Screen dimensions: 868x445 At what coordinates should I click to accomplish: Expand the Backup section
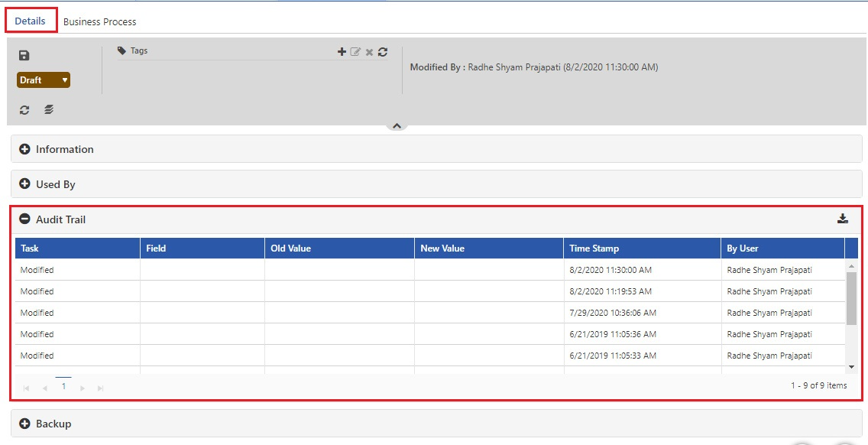tap(24, 424)
